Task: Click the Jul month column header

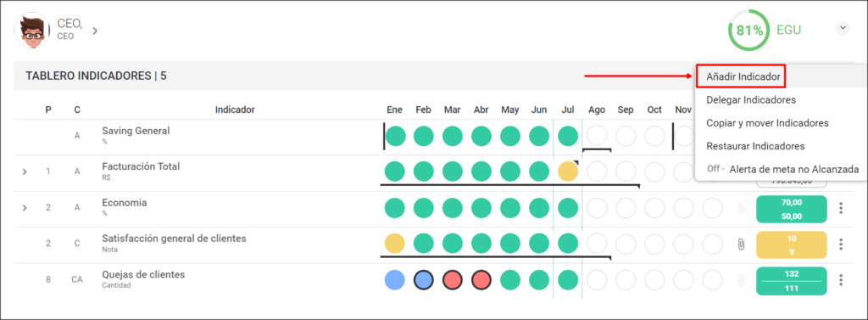Action: [568, 109]
